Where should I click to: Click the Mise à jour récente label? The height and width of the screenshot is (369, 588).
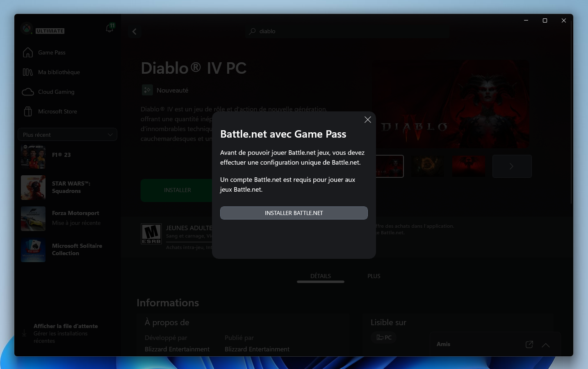(x=76, y=223)
